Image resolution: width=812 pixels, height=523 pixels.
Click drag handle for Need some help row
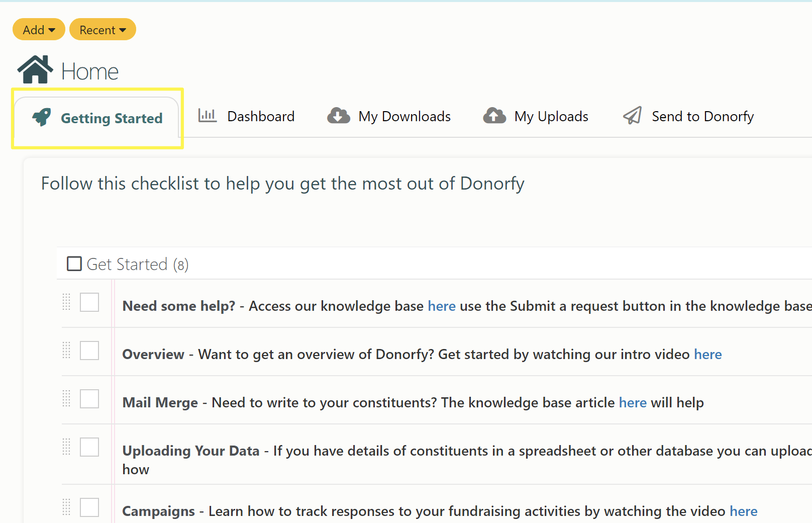(66, 302)
